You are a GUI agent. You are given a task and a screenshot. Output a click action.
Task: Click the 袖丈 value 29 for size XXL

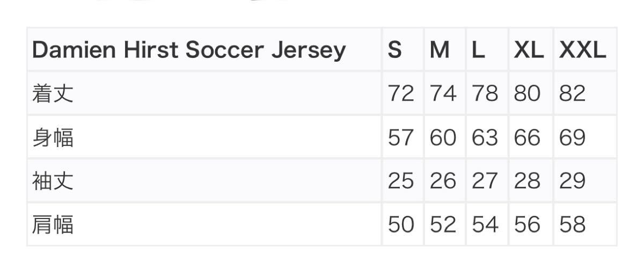point(572,181)
